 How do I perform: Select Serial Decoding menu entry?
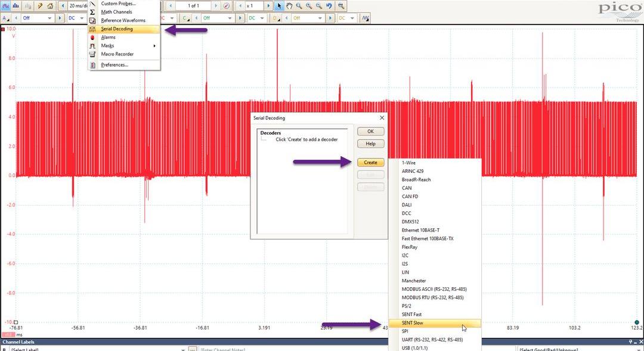pos(123,29)
